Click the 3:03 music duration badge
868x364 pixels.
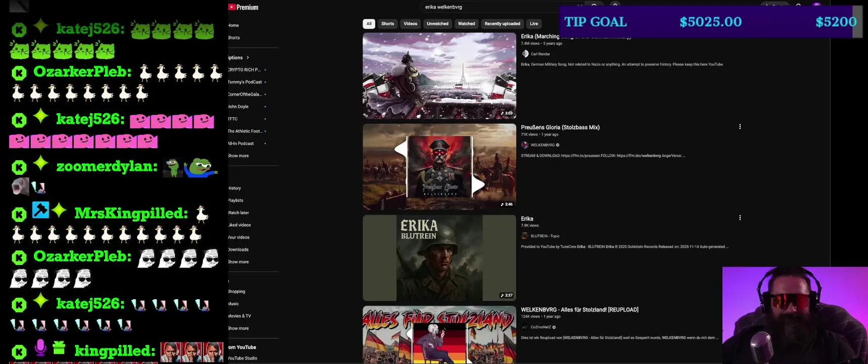[506, 113]
